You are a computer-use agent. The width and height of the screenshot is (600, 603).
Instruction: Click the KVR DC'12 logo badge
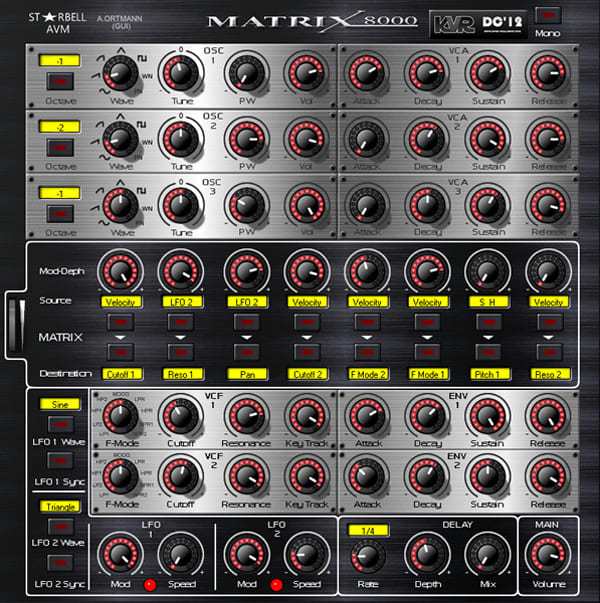click(476, 23)
